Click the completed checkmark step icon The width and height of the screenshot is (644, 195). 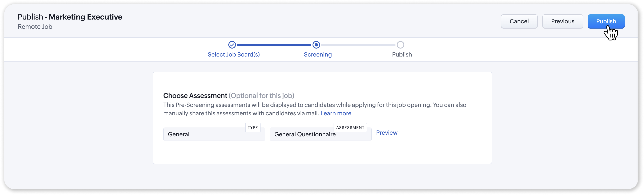[232, 45]
